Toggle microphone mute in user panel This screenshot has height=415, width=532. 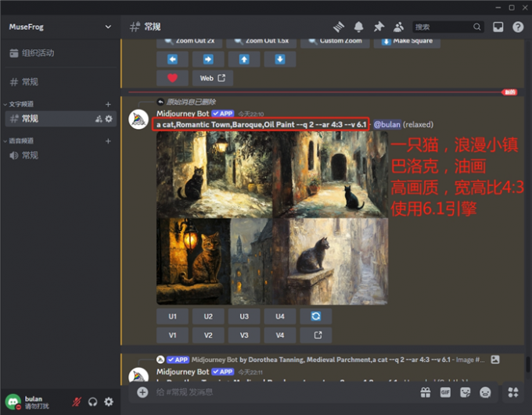coord(77,402)
